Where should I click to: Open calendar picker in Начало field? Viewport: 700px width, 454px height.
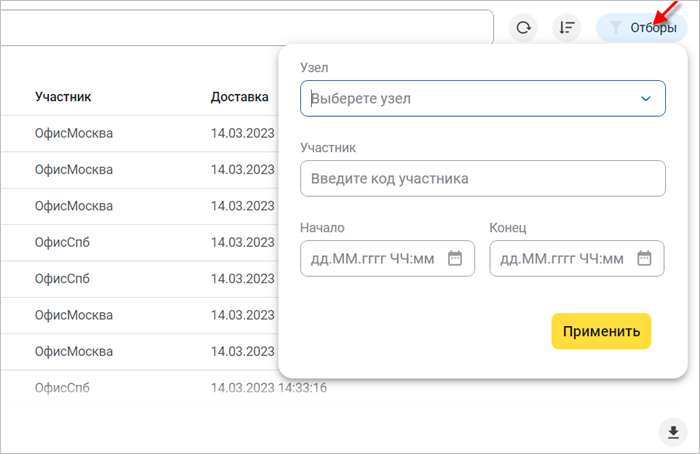(x=455, y=258)
